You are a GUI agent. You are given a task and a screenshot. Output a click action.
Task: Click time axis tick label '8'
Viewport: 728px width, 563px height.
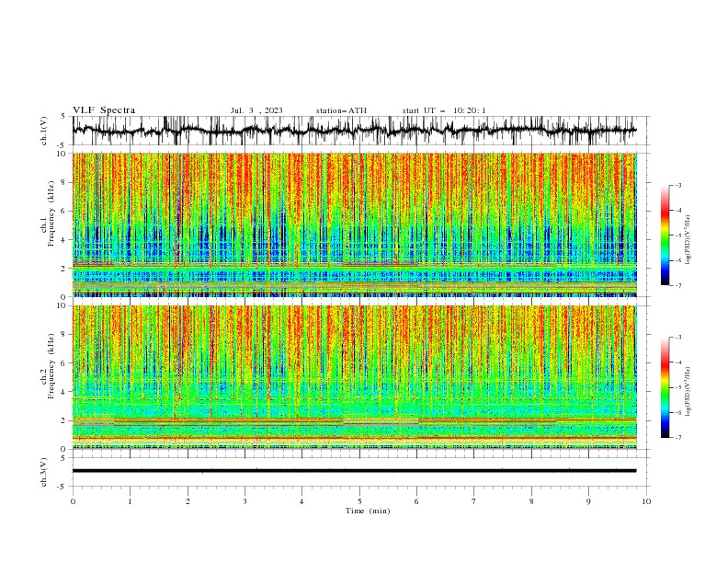531,501
